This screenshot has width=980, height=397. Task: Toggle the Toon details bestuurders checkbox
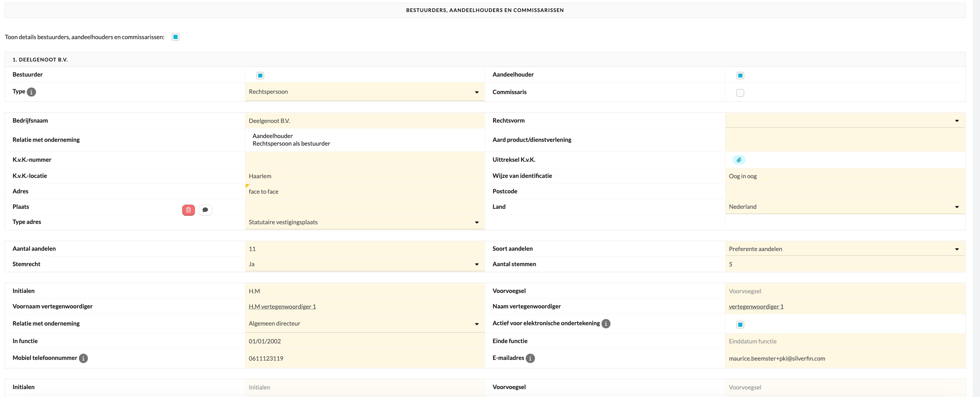(x=175, y=37)
